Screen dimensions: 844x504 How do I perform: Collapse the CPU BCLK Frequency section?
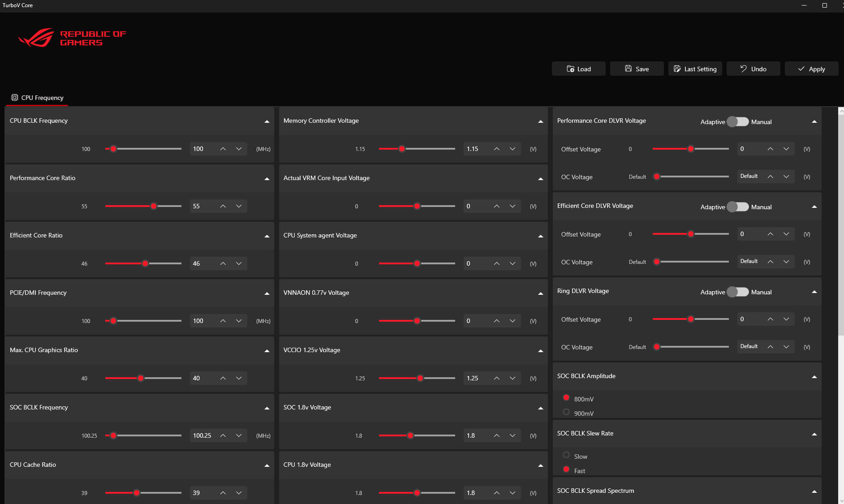pos(267,121)
